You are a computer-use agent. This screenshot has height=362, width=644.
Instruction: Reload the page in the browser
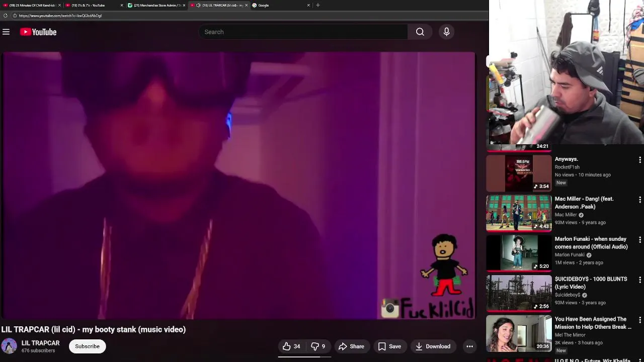click(5, 16)
